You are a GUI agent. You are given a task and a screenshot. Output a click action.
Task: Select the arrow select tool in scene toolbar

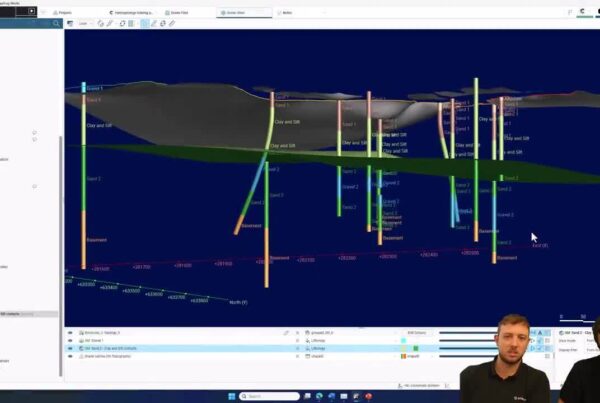[x=145, y=23]
